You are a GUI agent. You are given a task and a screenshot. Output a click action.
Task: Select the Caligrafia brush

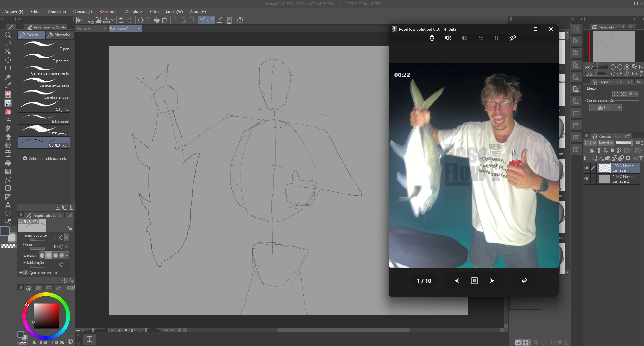(44, 106)
